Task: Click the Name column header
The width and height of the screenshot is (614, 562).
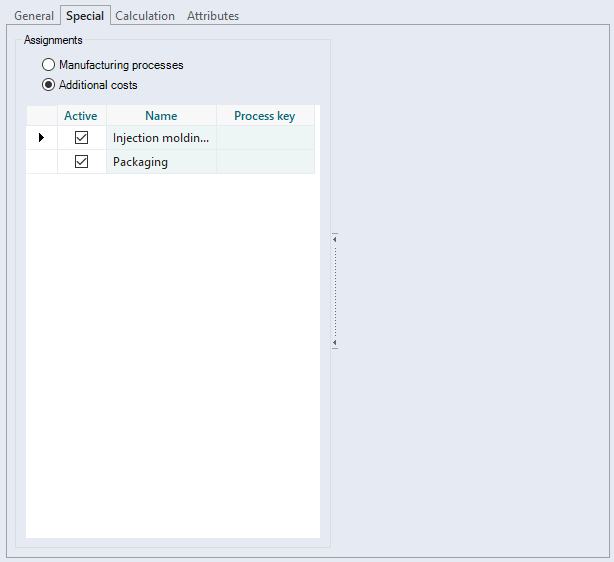Action: tap(161, 116)
